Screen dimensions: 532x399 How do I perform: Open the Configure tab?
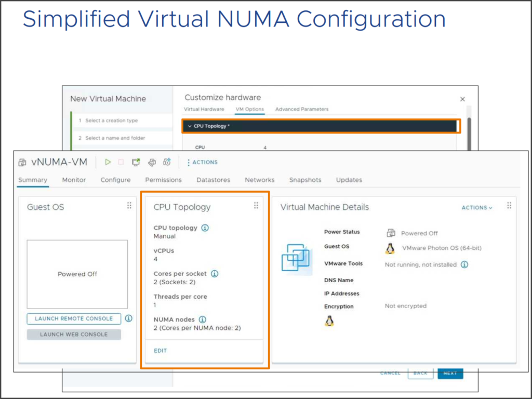[x=115, y=180]
